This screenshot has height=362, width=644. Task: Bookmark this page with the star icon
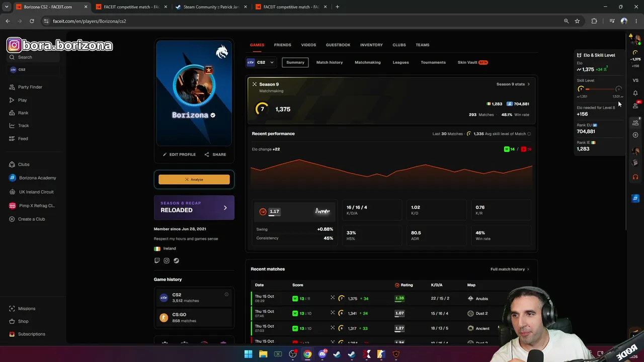click(577, 21)
